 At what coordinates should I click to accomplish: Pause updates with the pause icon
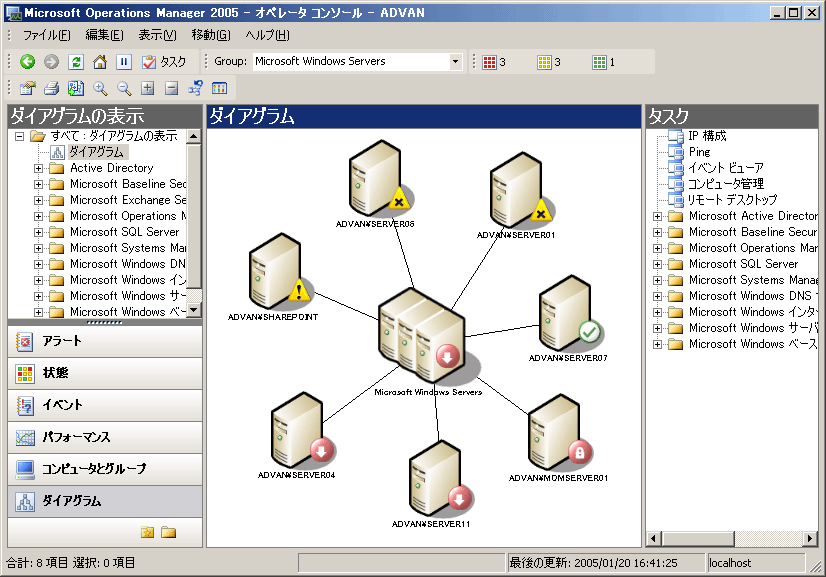click(x=124, y=62)
